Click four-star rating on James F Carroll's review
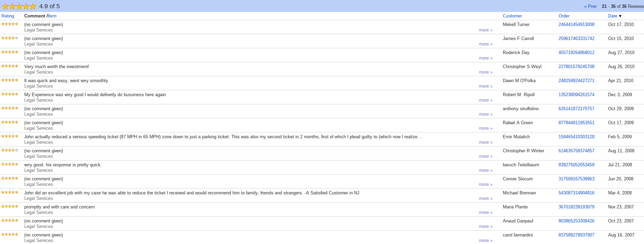 (x=10, y=38)
